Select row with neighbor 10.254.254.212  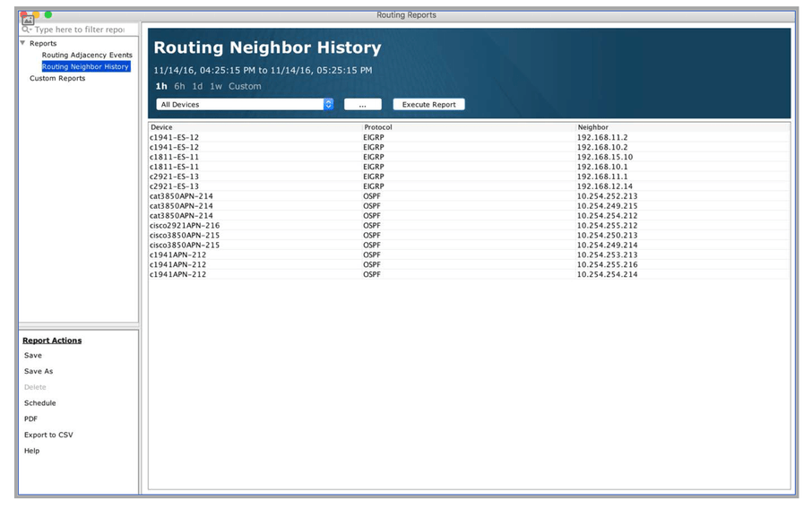pos(469,216)
